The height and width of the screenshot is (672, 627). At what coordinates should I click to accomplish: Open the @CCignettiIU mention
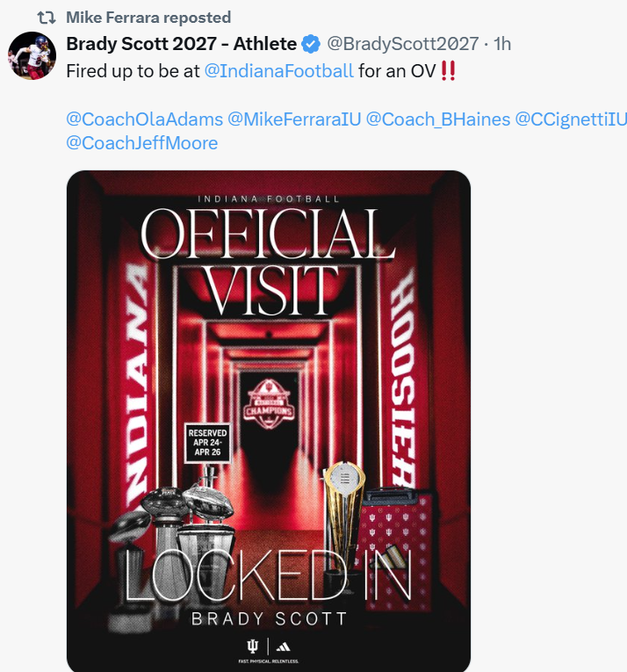coord(571,119)
